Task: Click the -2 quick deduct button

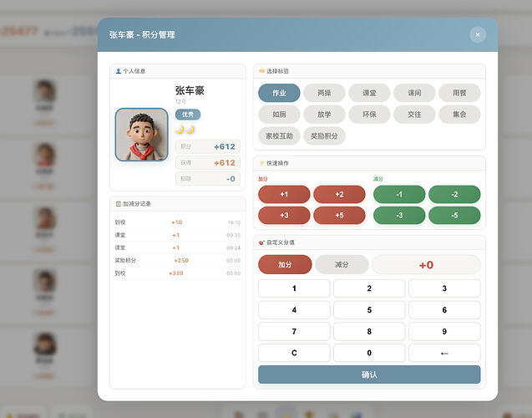Action: pyautogui.click(x=454, y=194)
